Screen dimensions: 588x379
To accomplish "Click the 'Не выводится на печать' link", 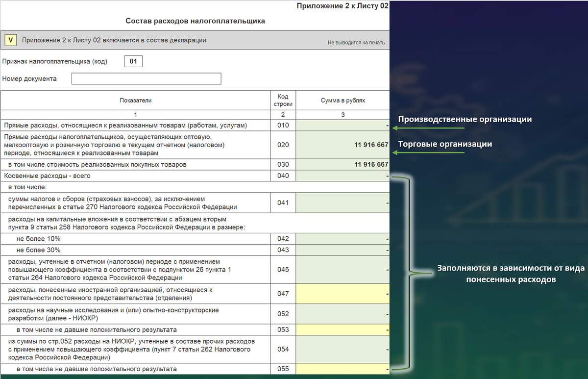I will pyautogui.click(x=356, y=42).
